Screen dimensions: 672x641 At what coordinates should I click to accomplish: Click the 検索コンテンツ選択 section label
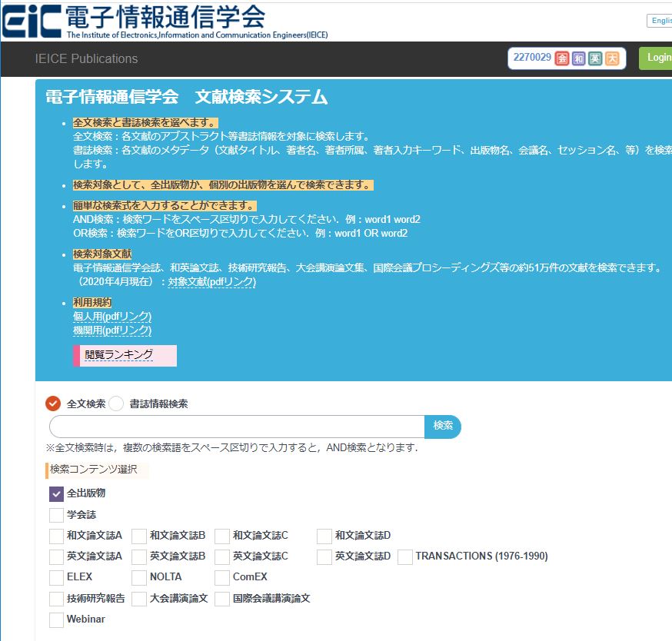[x=94, y=470]
